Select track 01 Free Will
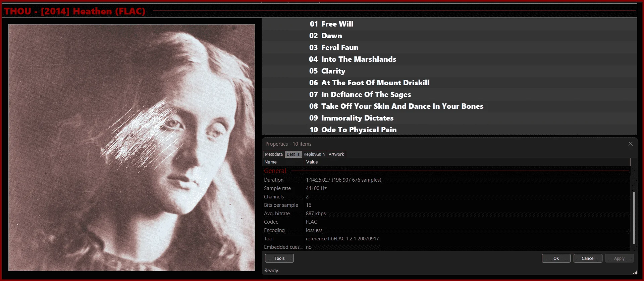 tap(449, 24)
